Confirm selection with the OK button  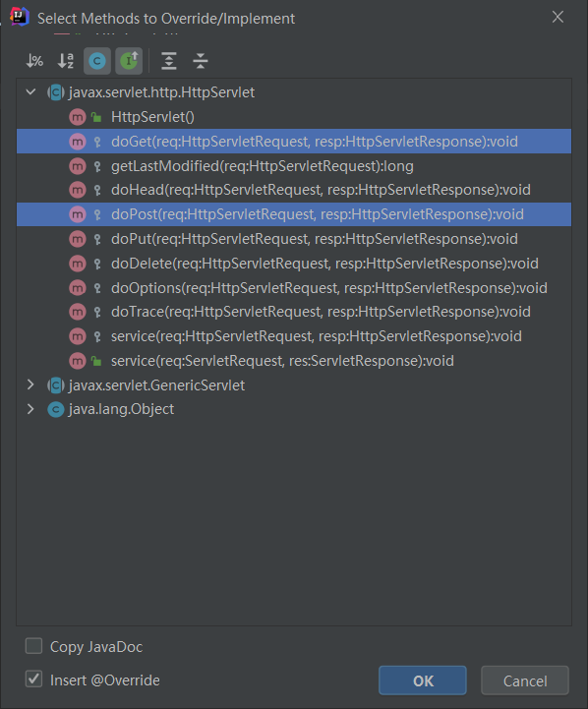pos(423,680)
